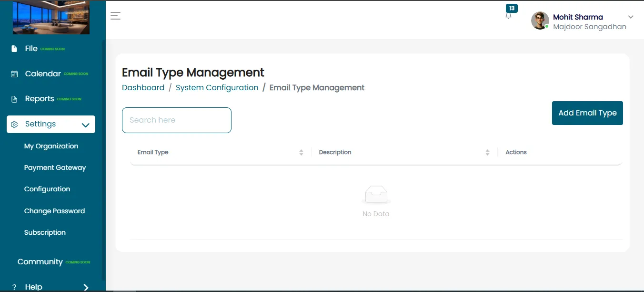Click the Help menu label
Image resolution: width=644 pixels, height=292 pixels.
[x=33, y=287]
